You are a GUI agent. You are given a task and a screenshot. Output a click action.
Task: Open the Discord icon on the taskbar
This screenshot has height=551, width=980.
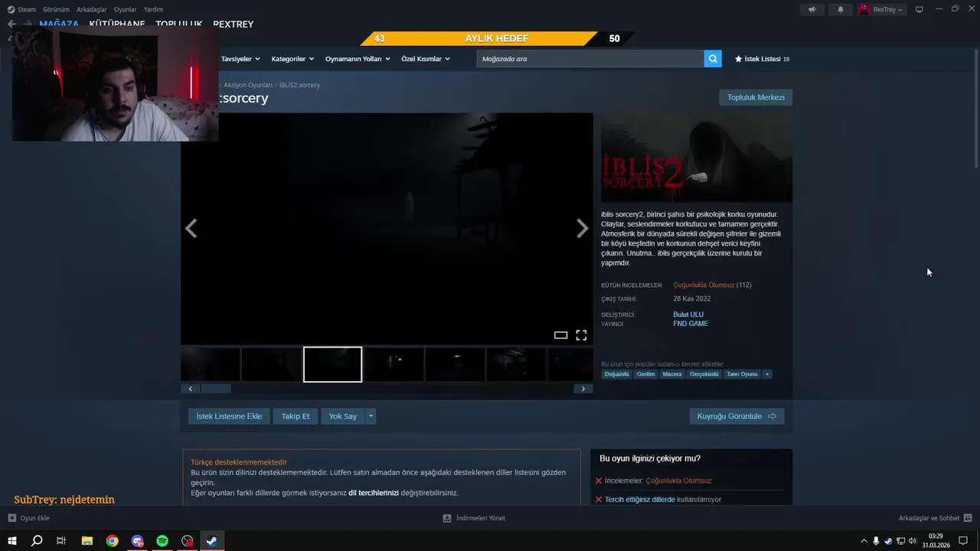pyautogui.click(x=137, y=541)
